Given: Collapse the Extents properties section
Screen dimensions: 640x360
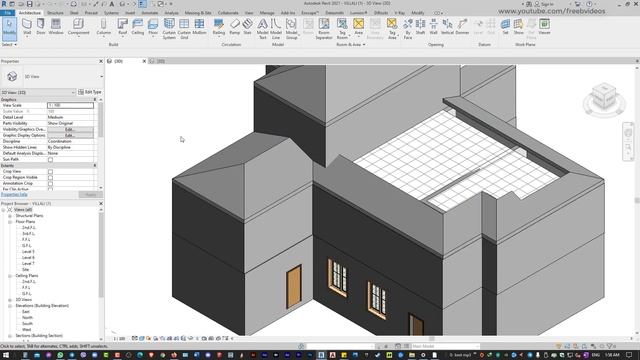Looking at the screenshot, I should click(95, 166).
